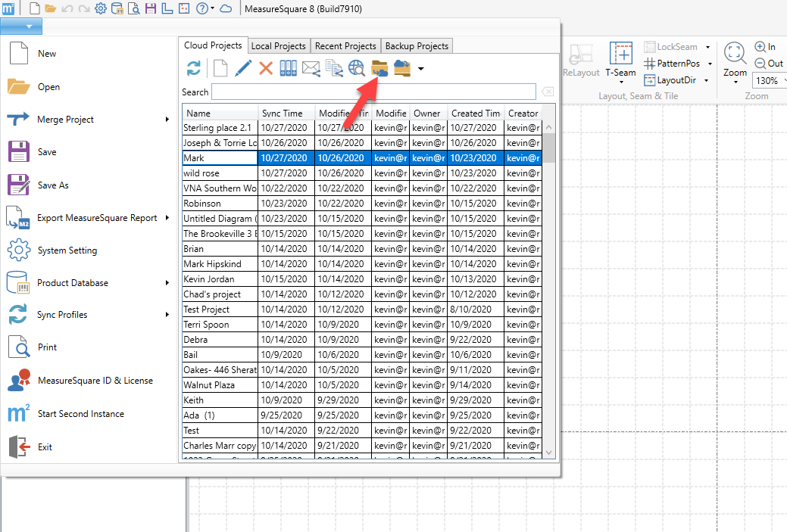
Task: Switch to the Recent Projects tab
Action: pos(345,46)
